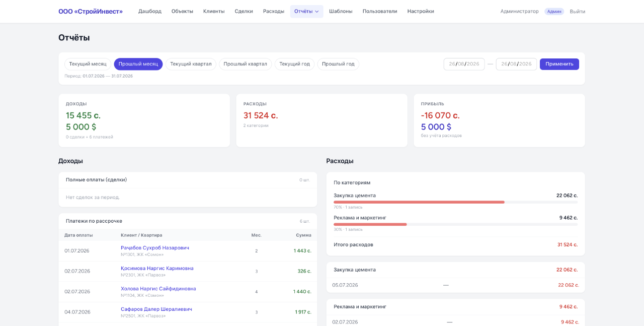
Task: Click the payment amount 326 с.
Action: tap(304, 271)
